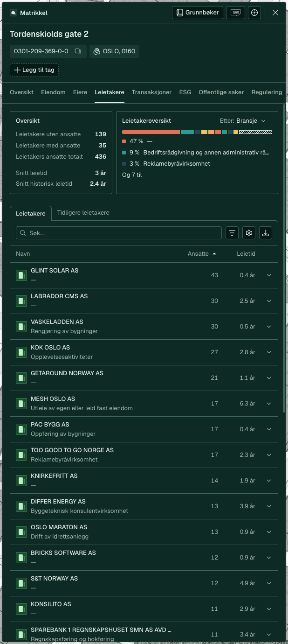Click the company icon for LABRADOR CMS AS
The image size is (288, 644).
coord(21,301)
